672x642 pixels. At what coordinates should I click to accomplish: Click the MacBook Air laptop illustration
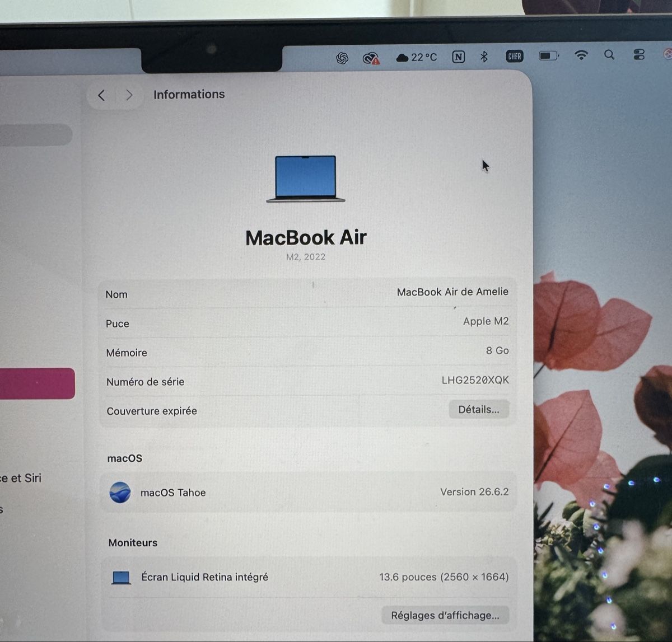306,179
